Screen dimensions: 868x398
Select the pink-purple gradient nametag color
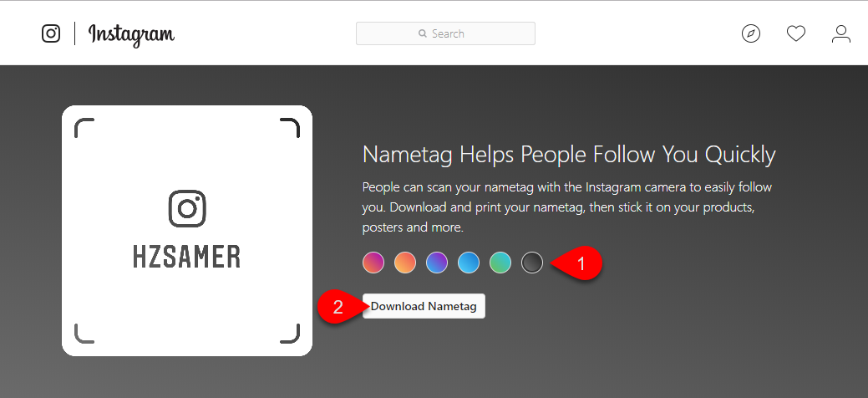point(373,263)
